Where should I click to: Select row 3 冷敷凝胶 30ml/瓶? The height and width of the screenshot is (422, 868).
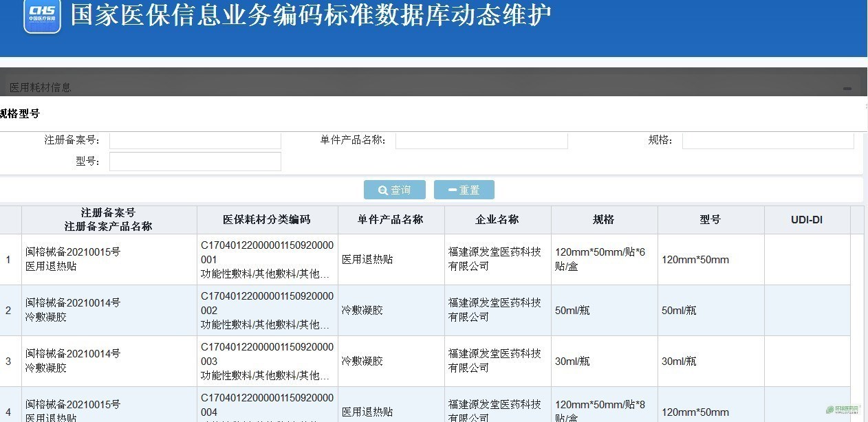(73, 361)
